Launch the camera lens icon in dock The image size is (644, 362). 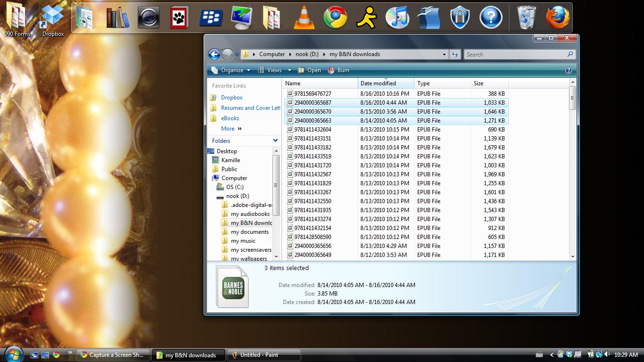(x=149, y=17)
